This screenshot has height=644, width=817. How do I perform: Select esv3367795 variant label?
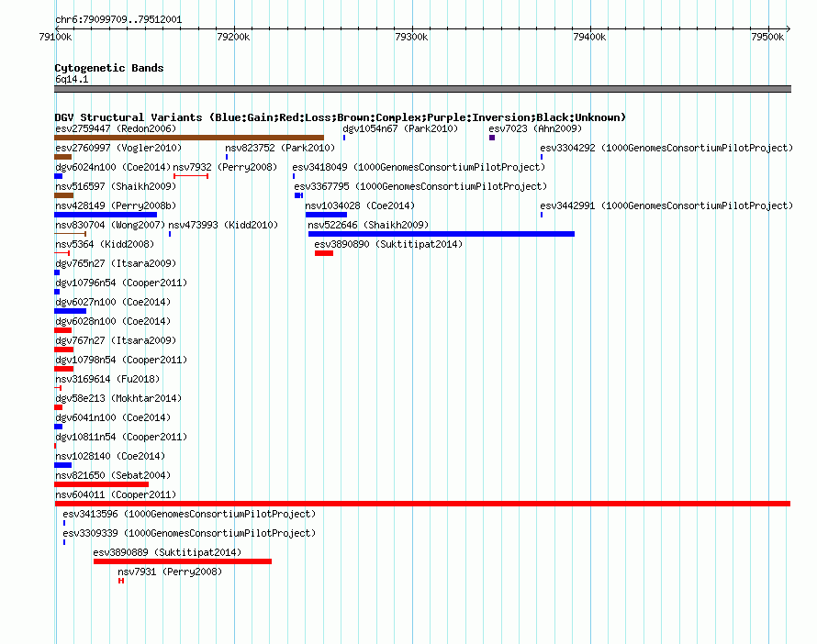pos(420,186)
